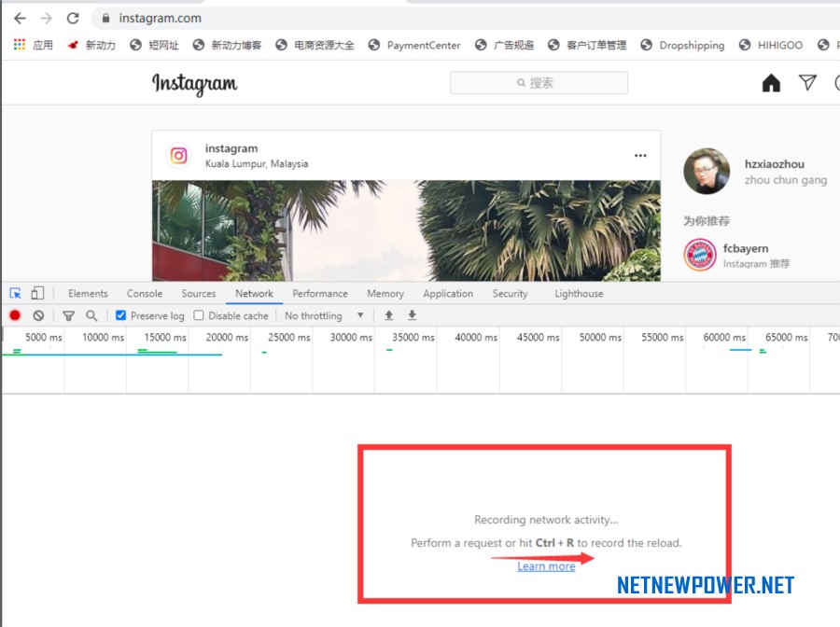Switch to the Console tab

(145, 293)
